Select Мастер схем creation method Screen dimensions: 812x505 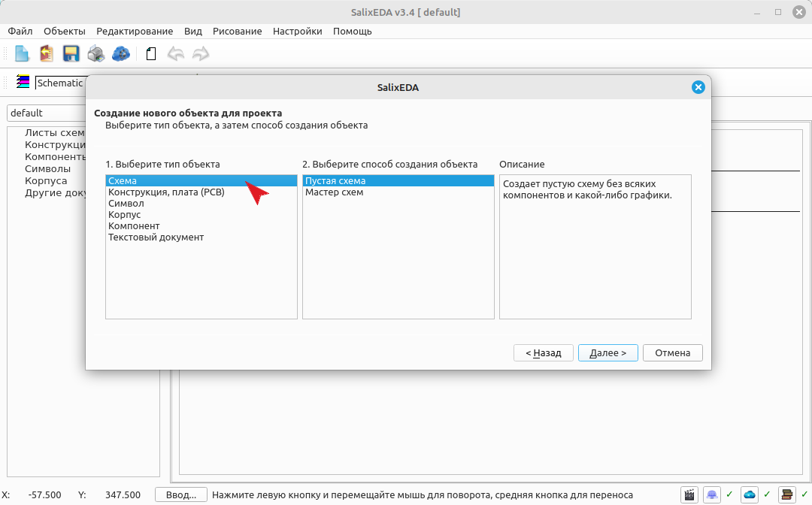click(x=398, y=192)
